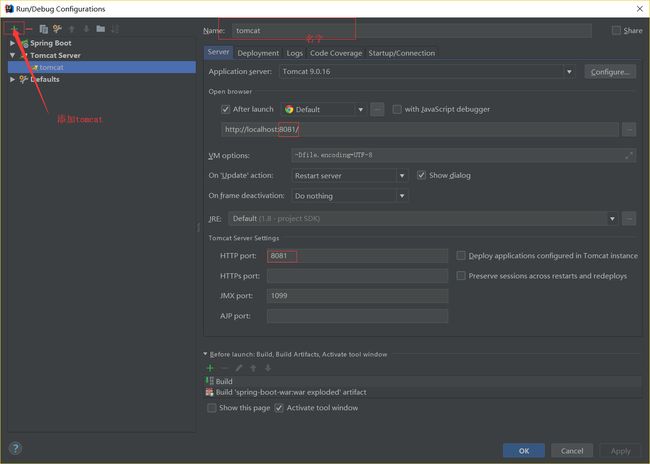650x464 pixels.
Task: Open the JRE dropdown
Action: click(x=612, y=219)
